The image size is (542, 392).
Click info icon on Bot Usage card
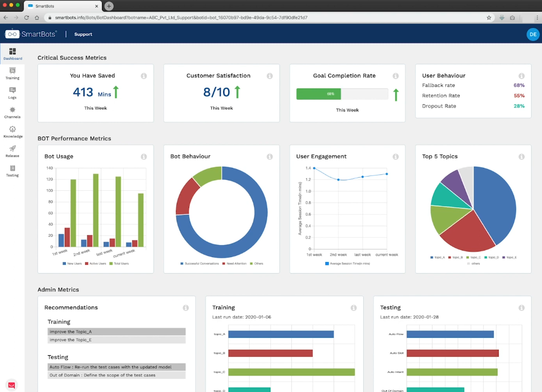(144, 157)
